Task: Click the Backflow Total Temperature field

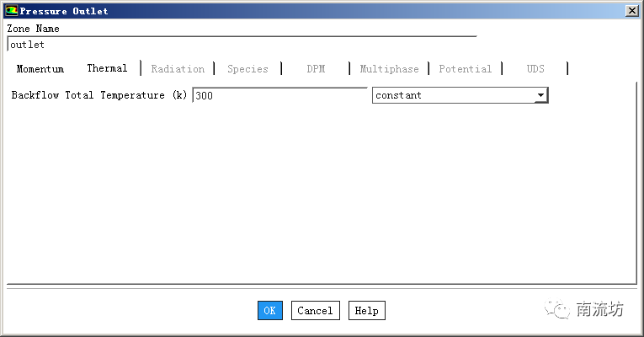Action: coord(279,95)
